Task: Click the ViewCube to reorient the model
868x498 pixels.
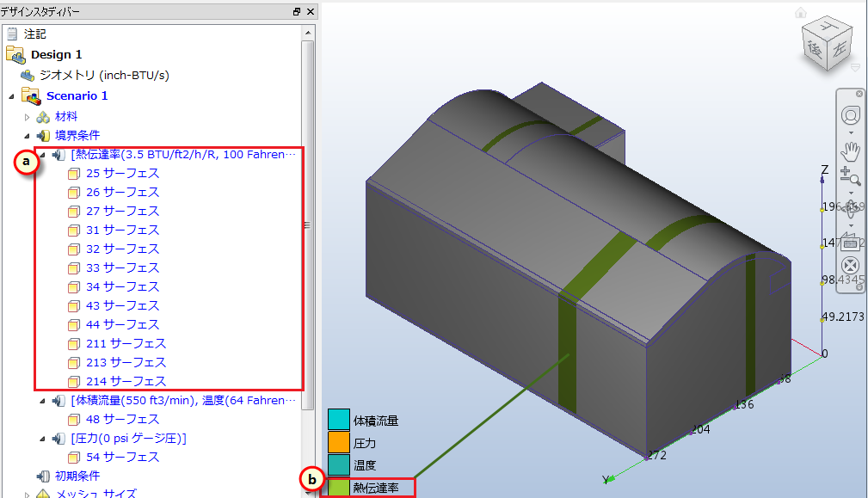Action: [x=827, y=44]
